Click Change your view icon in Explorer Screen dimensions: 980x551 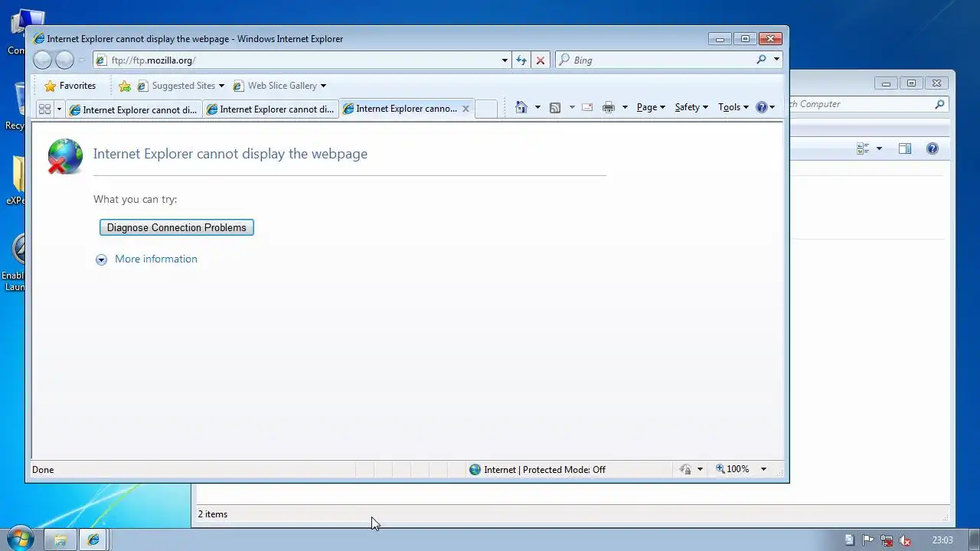pos(863,148)
